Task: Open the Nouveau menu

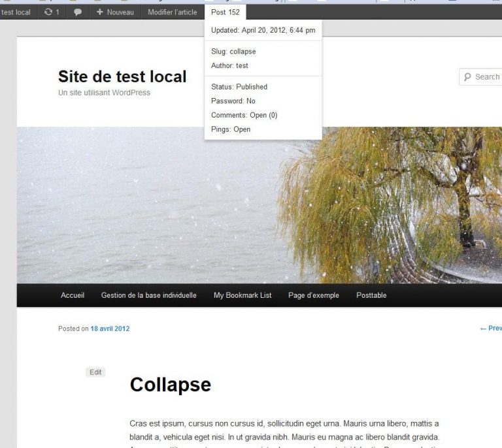Action: tap(115, 12)
